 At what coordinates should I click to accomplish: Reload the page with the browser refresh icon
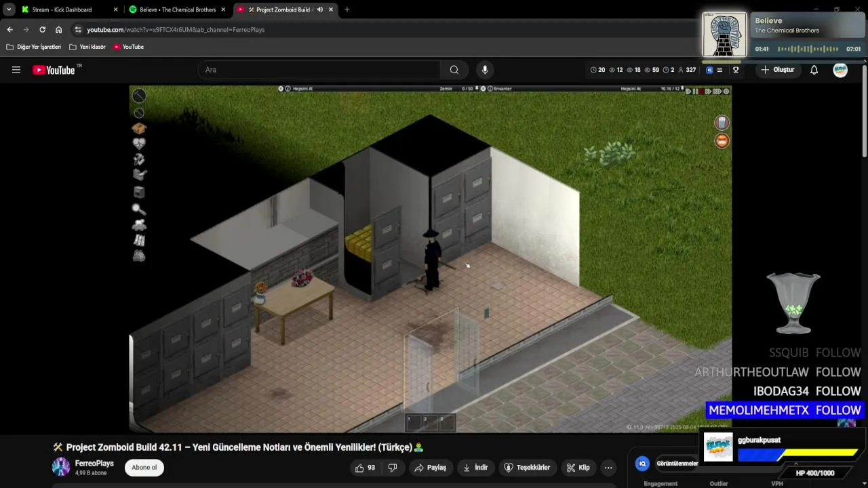[x=42, y=30]
